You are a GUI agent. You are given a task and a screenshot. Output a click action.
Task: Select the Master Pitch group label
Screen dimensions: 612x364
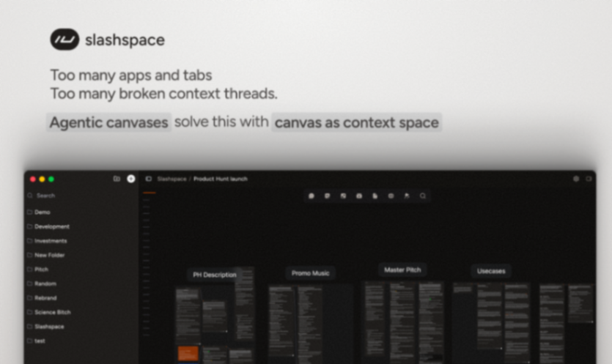pos(402,270)
